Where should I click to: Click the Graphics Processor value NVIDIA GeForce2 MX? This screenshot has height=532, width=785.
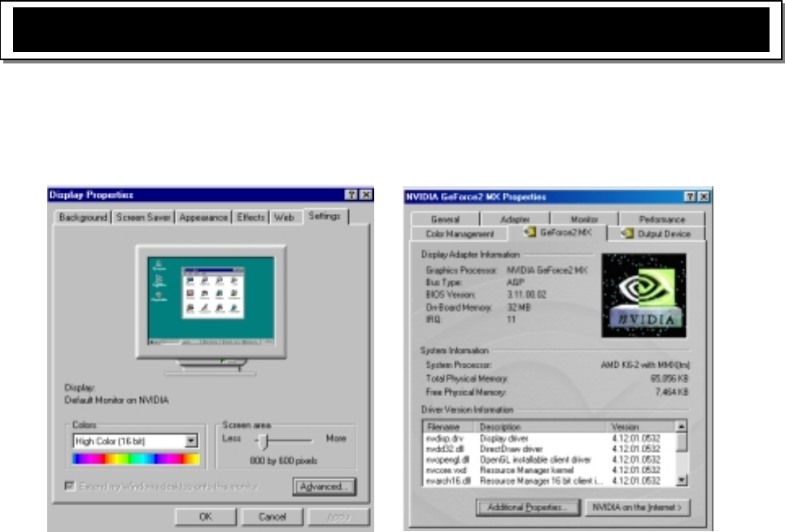[547, 270]
